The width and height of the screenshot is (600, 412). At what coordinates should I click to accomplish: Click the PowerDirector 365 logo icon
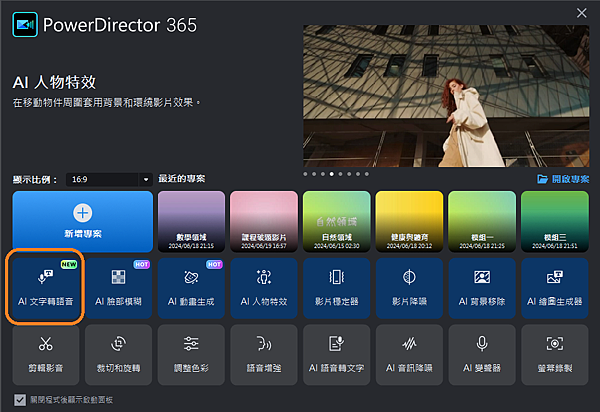[25, 24]
